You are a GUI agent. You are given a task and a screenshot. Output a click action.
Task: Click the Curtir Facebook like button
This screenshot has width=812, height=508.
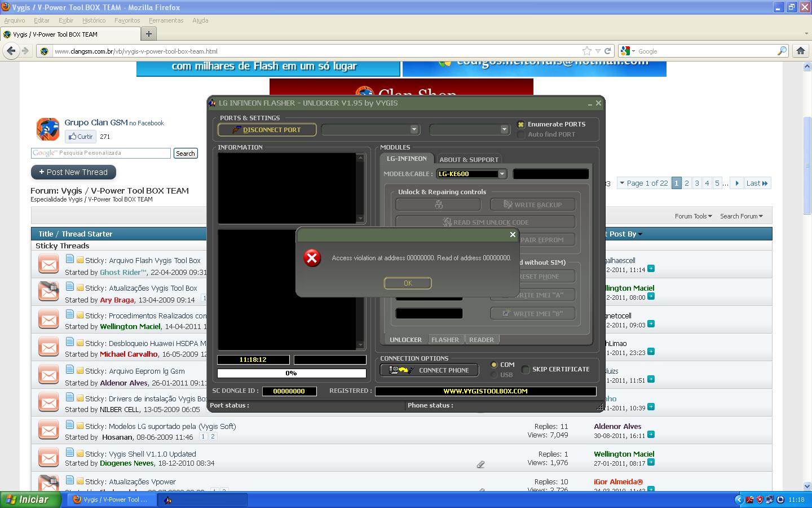(80, 136)
